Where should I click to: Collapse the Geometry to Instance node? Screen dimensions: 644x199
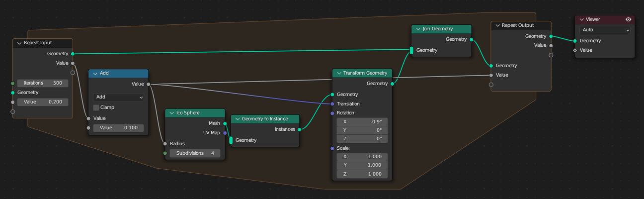pos(237,119)
